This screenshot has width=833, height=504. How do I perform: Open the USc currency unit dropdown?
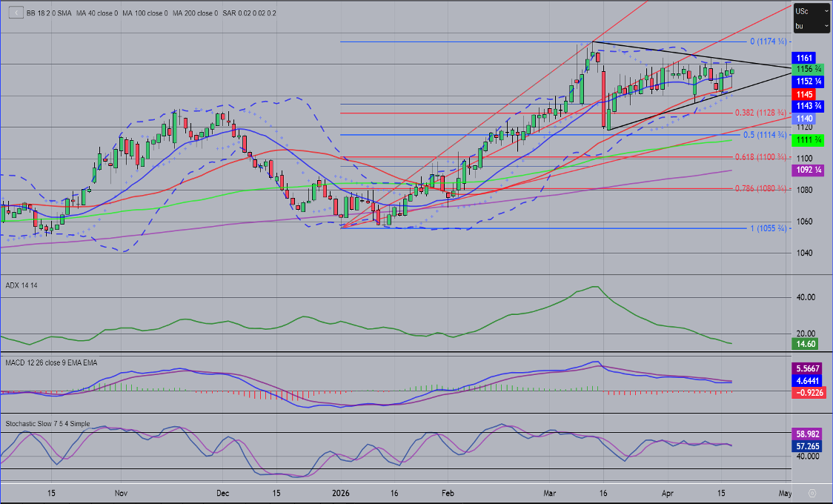[x=810, y=11]
